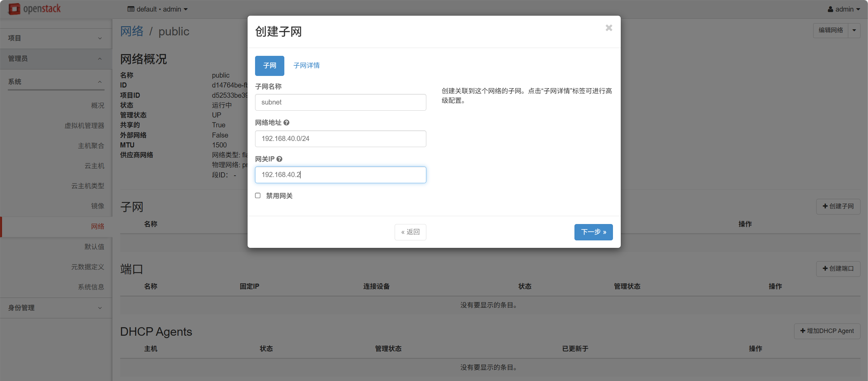This screenshot has width=868, height=381.
Task: Click the MTU value 1500
Action: (x=219, y=145)
